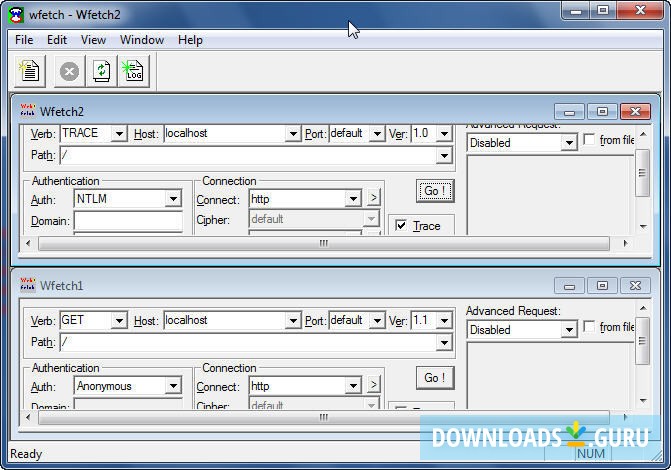Viewport: 671px width, 470px height.
Task: Click the horizontal scrollbar thumb in Wfetch2
Action: (324, 243)
